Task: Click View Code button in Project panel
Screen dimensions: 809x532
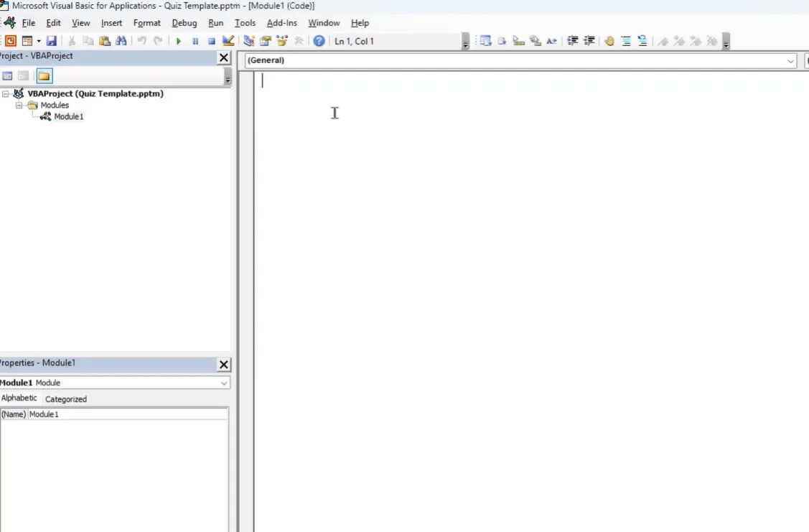Action: pos(8,76)
